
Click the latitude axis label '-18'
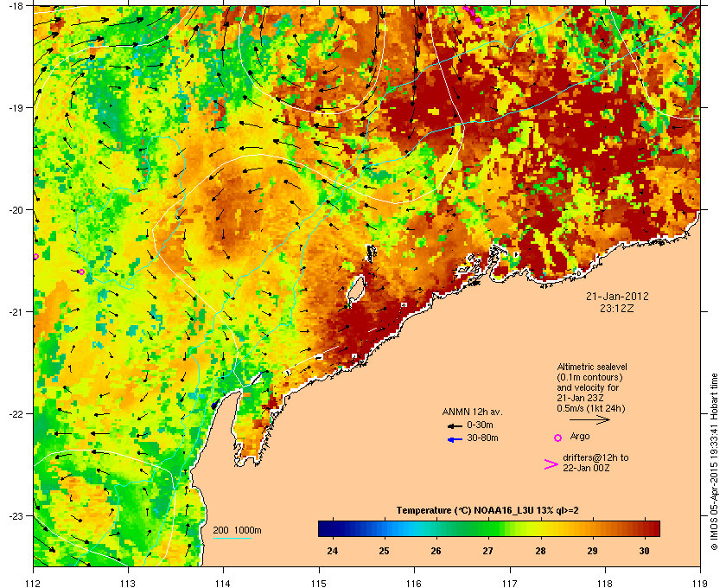(x=16, y=5)
